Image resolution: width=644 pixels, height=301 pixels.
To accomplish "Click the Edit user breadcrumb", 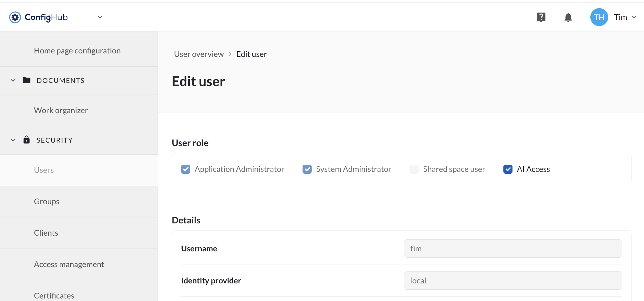I will point(251,54).
